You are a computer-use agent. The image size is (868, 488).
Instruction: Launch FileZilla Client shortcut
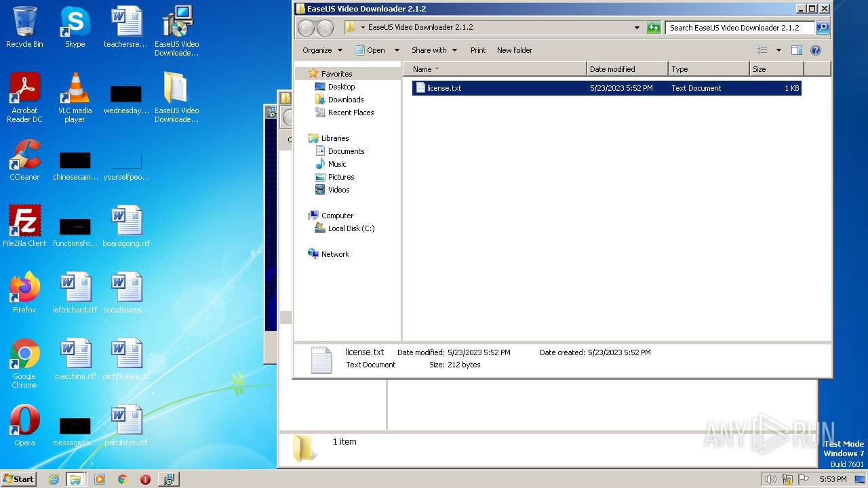(x=24, y=226)
